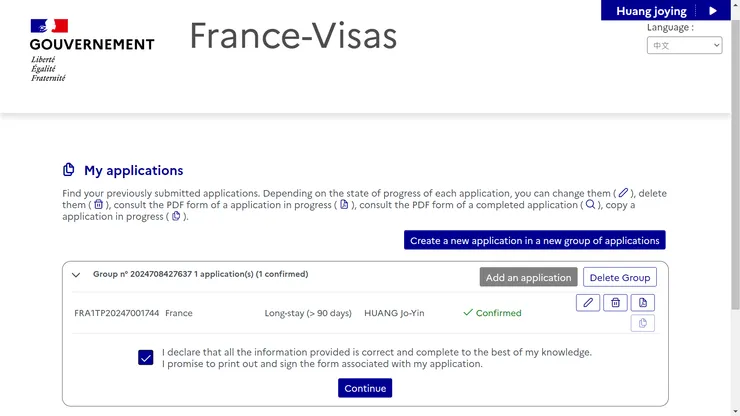Select application number FRA1TP20247001744

[x=117, y=313]
